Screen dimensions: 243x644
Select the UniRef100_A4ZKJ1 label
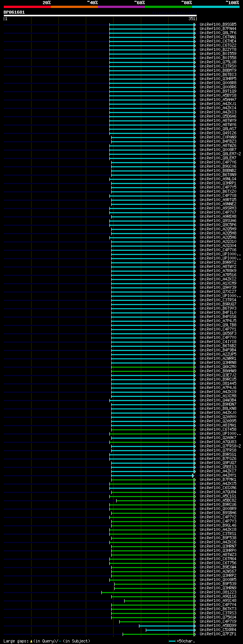218,104
